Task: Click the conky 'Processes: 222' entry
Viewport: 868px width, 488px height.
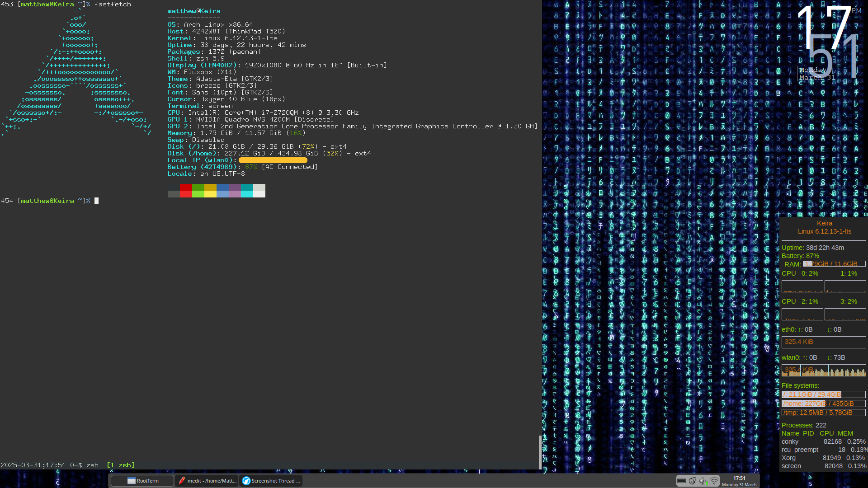Action: (804, 425)
